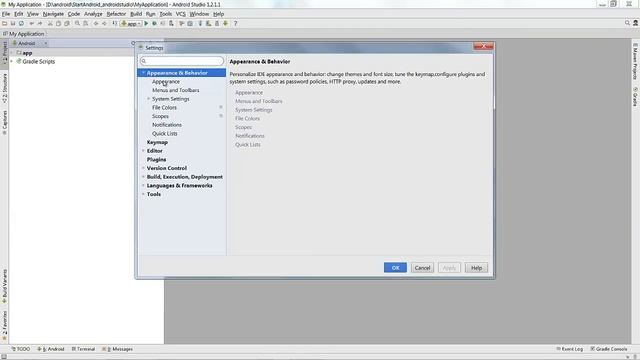Click the Settings search field
Image resolution: width=640 pixels, height=360 pixels.
182,61
